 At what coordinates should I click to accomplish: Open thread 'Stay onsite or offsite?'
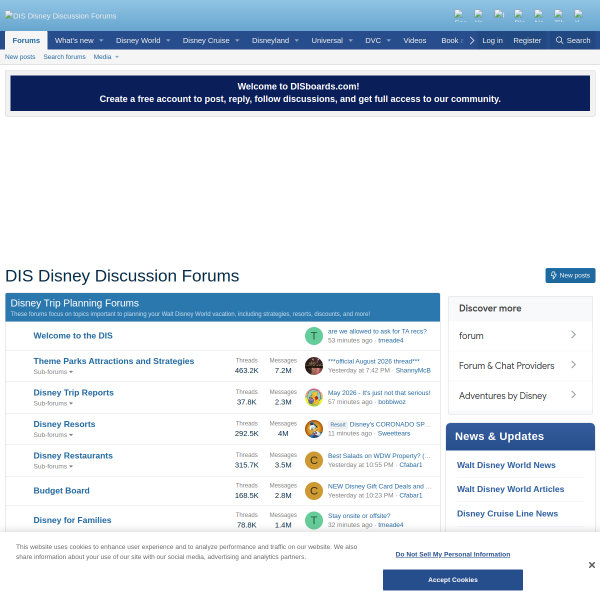coord(359,516)
